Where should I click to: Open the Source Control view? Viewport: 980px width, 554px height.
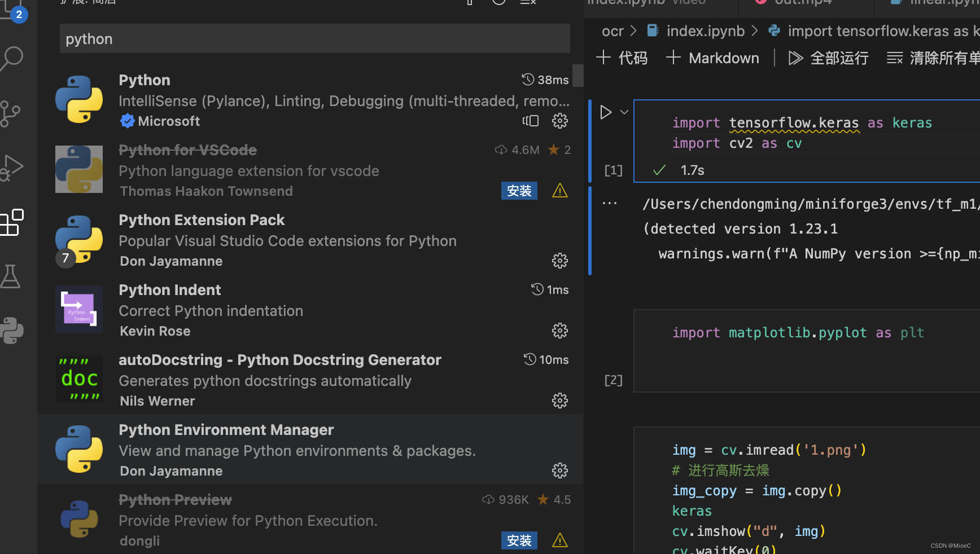[11, 113]
